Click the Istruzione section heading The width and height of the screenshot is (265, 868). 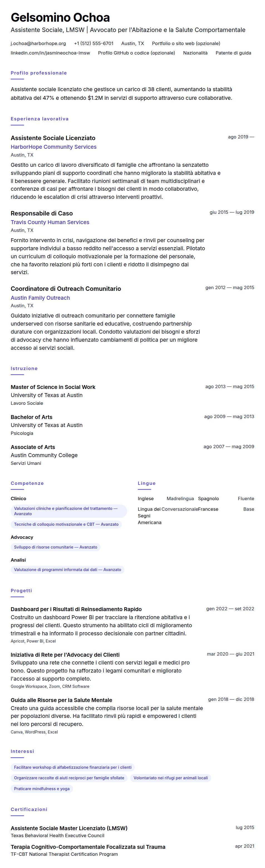click(24, 368)
